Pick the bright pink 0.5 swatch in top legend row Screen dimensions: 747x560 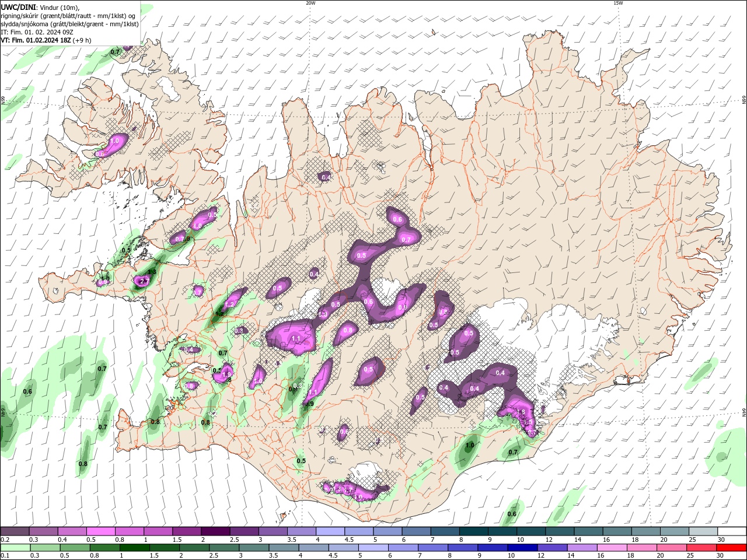click(100, 531)
